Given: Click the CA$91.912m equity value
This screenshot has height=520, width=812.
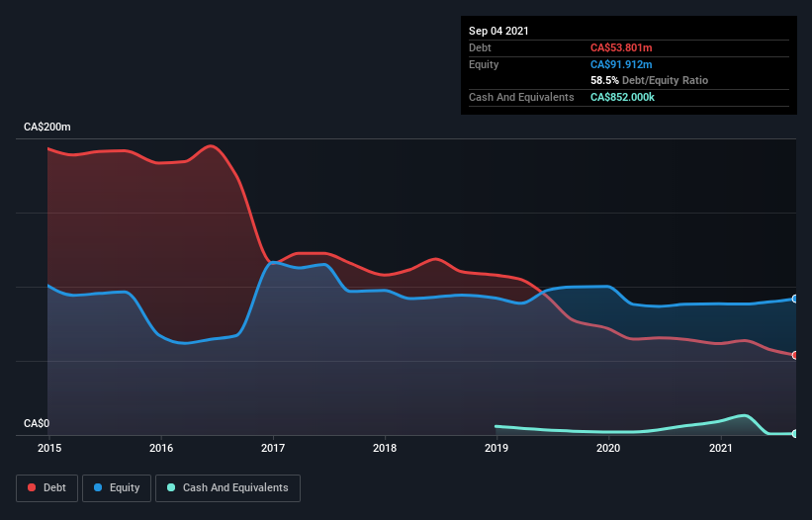Looking at the screenshot, I should point(621,64).
